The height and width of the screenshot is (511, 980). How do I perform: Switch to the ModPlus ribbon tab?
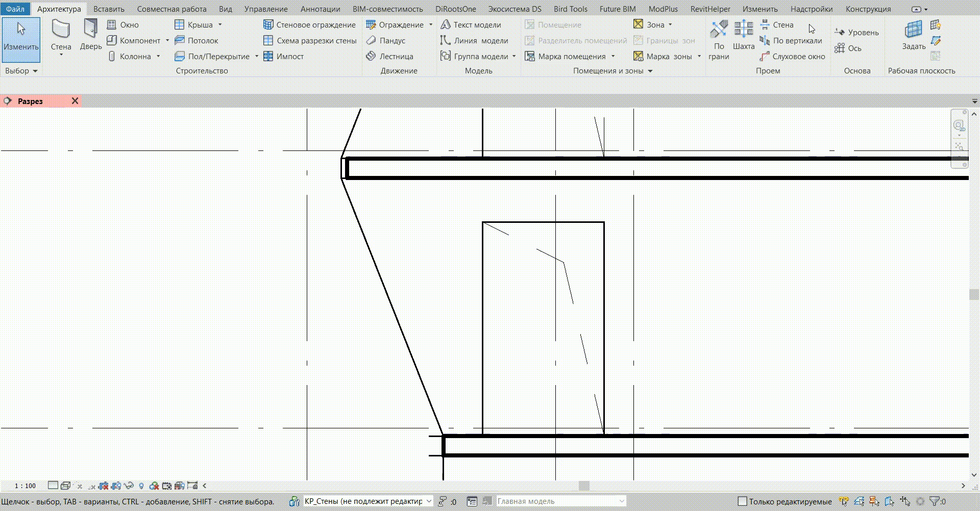663,9
